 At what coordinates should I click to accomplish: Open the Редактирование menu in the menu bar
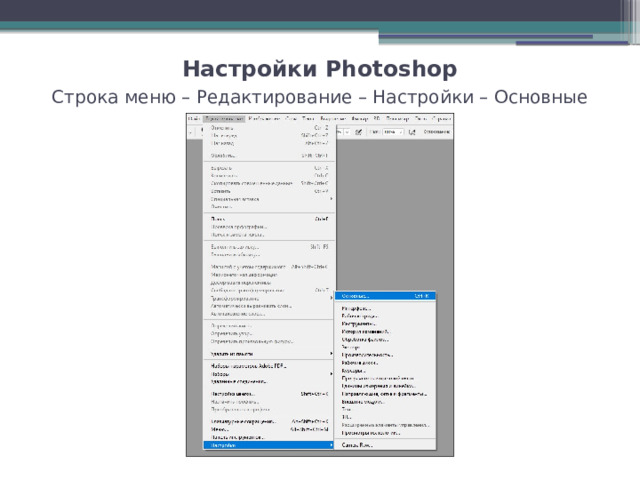click(224, 119)
